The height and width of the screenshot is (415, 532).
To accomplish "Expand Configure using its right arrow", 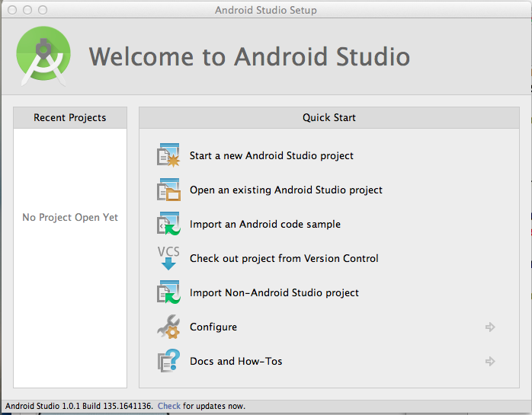I will pos(490,327).
